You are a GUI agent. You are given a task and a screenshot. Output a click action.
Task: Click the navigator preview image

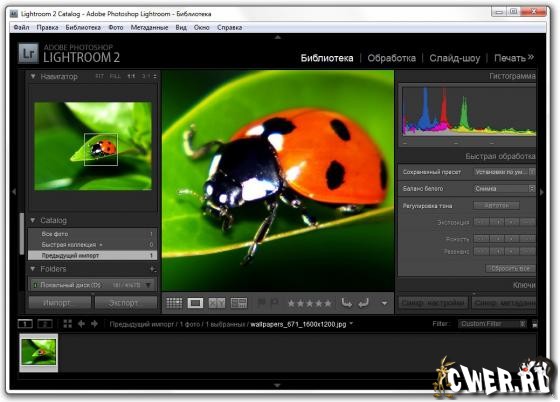pos(93,146)
